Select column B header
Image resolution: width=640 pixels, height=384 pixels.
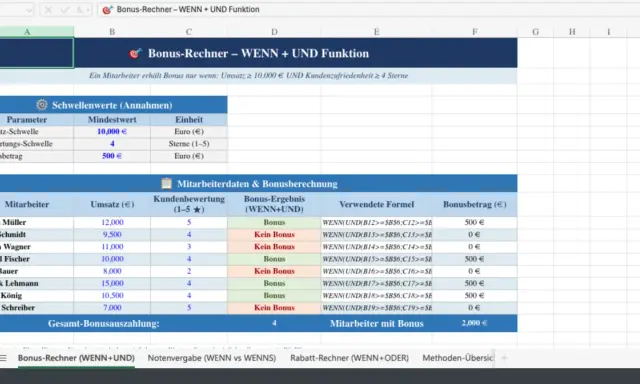pos(112,32)
